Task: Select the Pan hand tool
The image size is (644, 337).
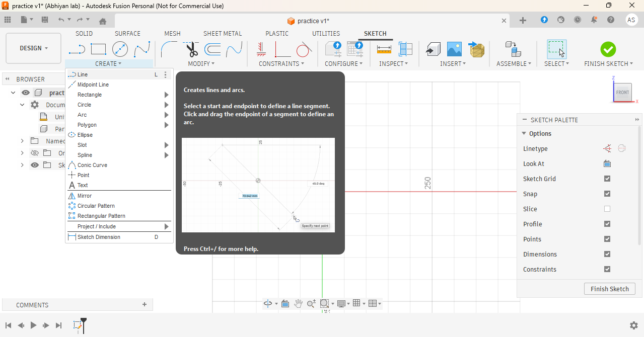Action: click(x=298, y=303)
